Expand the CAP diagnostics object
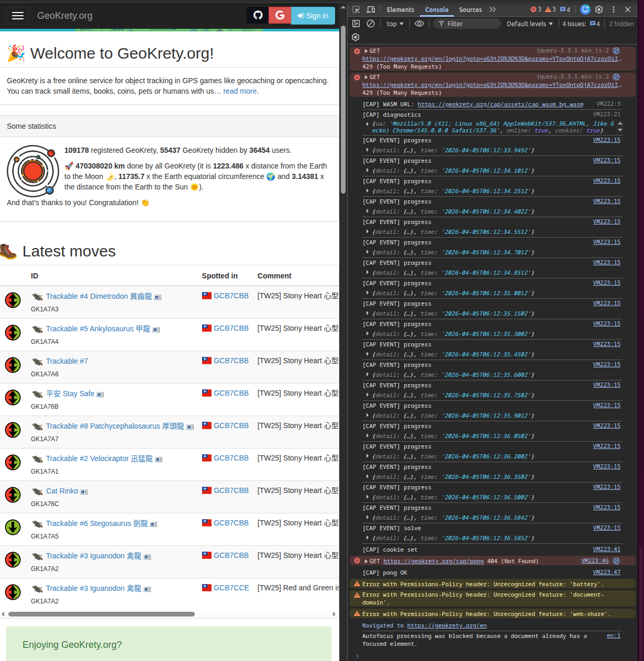The width and height of the screenshot is (644, 661). pos(369,124)
